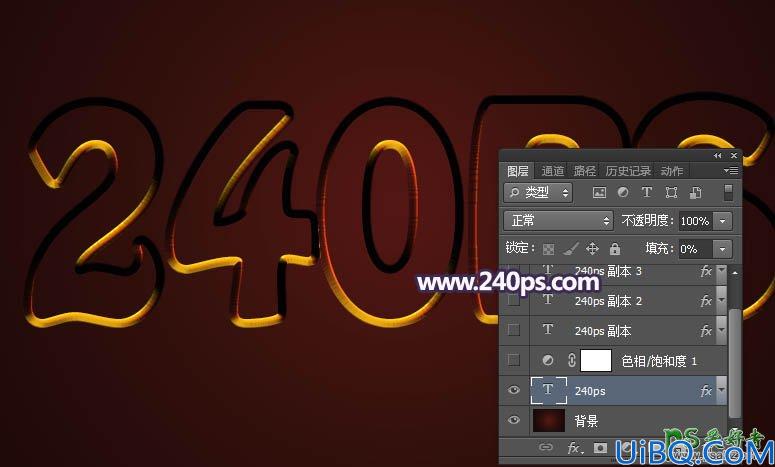Screen dimensions: 775x467
Task: Expand effects of 240ps 副本 layer
Action: (722, 331)
